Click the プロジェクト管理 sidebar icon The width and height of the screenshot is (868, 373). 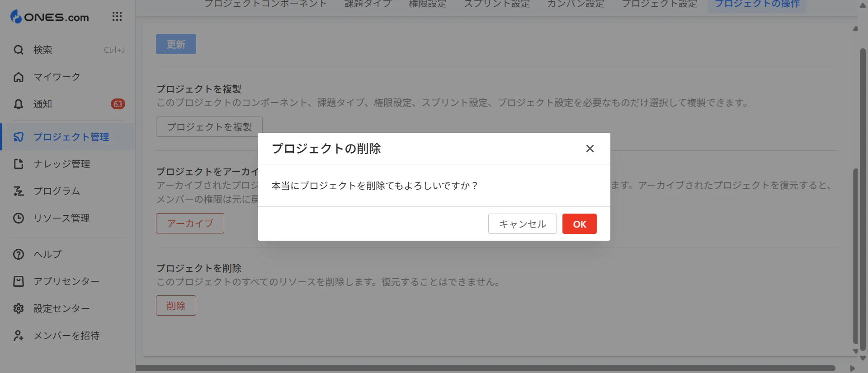[x=19, y=137]
